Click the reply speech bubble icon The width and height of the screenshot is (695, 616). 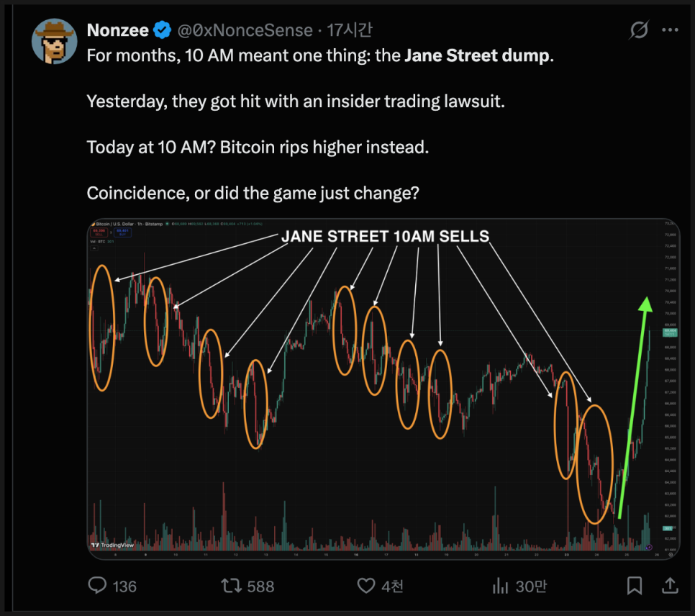pos(97,586)
